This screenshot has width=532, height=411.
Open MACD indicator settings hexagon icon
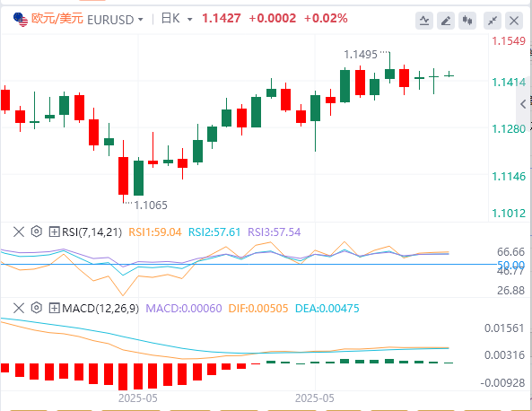(x=36, y=308)
